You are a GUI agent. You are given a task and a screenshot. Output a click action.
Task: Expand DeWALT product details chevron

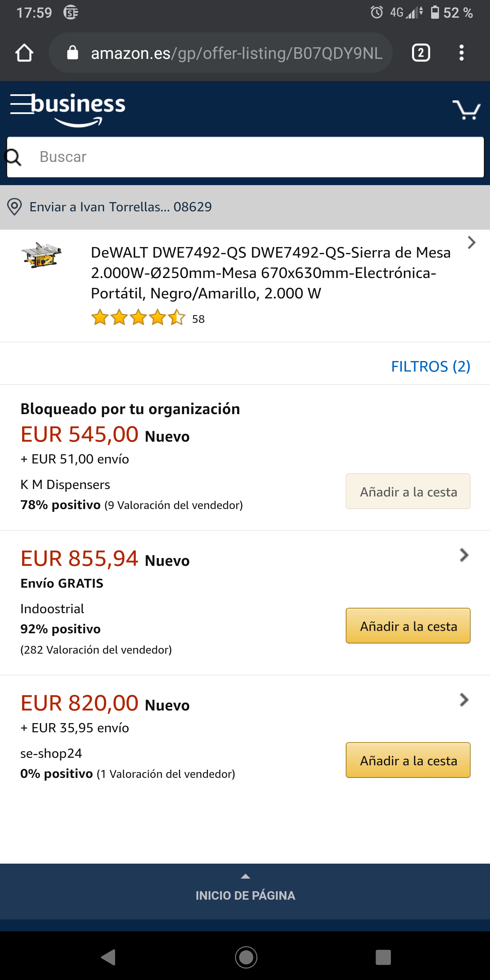click(x=471, y=243)
